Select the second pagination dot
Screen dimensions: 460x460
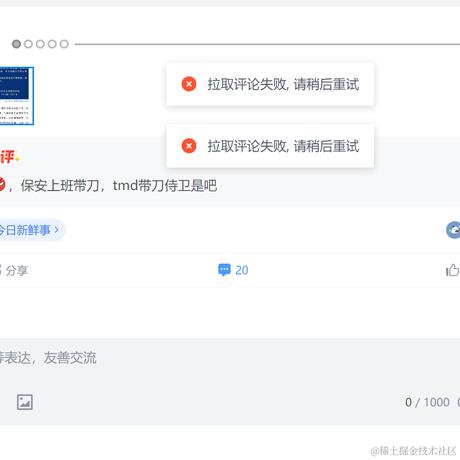tap(28, 44)
